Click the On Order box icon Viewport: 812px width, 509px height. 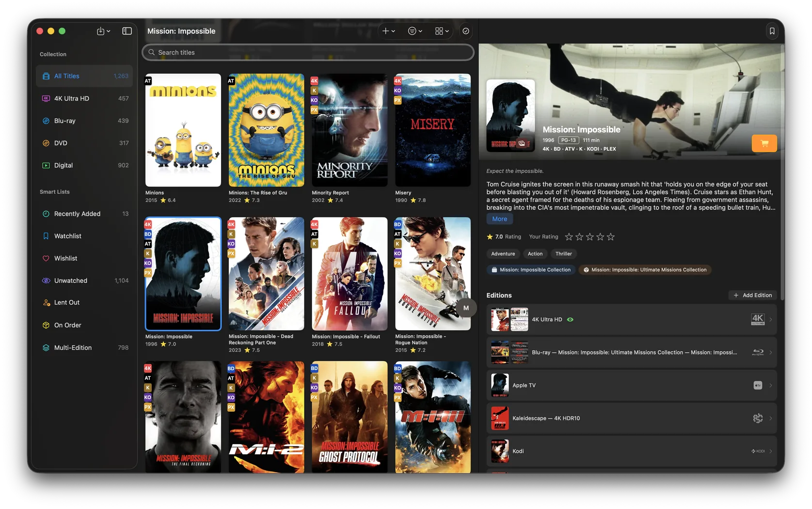click(46, 325)
